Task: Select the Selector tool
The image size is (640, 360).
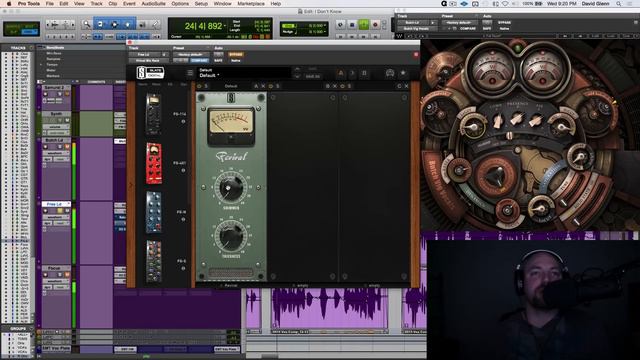Action: tap(114, 24)
